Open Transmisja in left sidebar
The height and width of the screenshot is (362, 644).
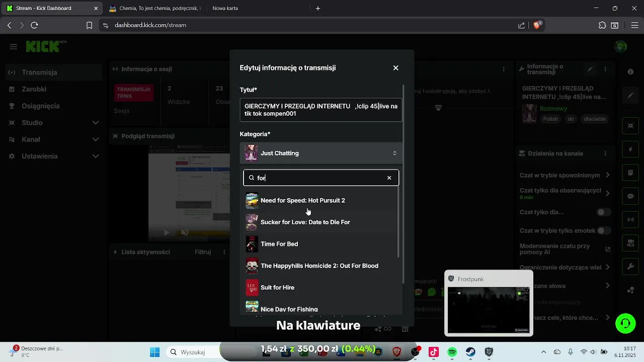[x=54, y=72]
